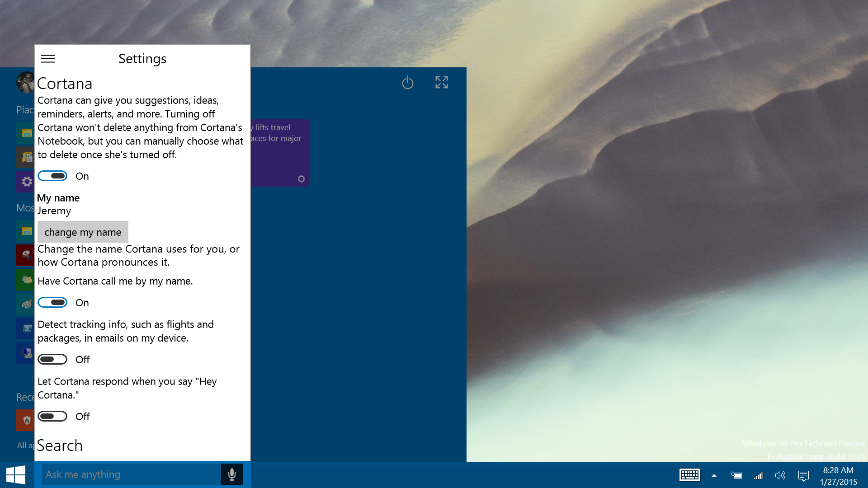This screenshot has height=488, width=868.
Task: Turn off the main Cortana toggle
Action: coord(52,176)
